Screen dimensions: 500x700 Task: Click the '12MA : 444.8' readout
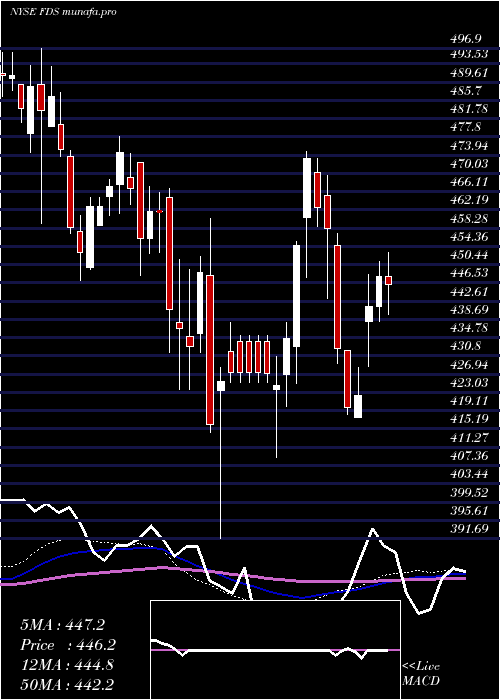pyautogui.click(x=67, y=665)
